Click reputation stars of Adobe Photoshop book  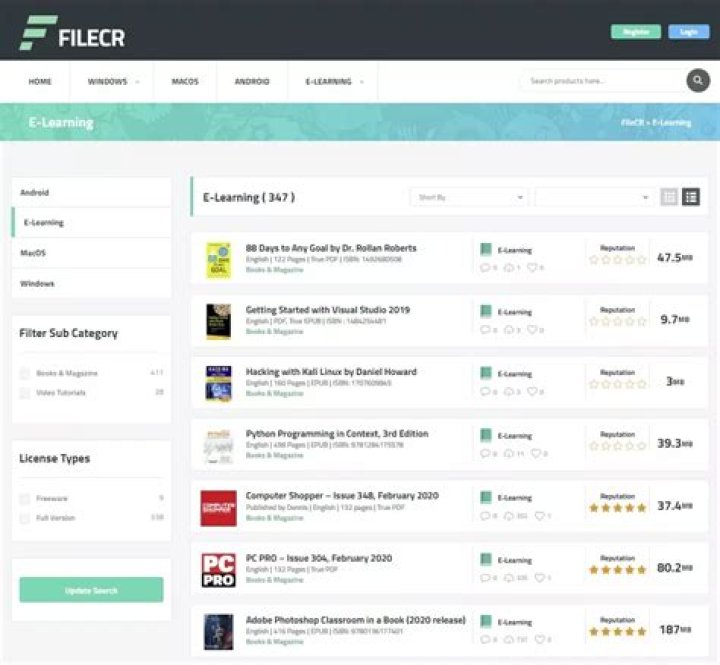(x=618, y=632)
